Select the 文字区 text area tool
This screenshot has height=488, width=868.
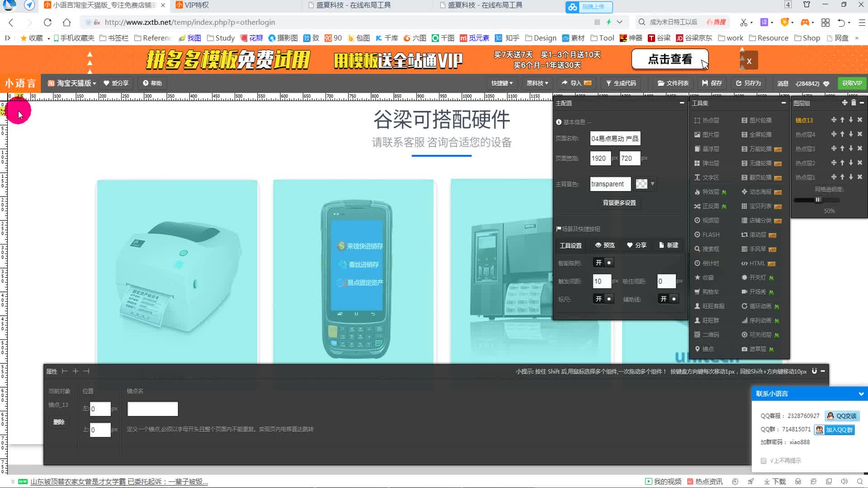pos(707,178)
